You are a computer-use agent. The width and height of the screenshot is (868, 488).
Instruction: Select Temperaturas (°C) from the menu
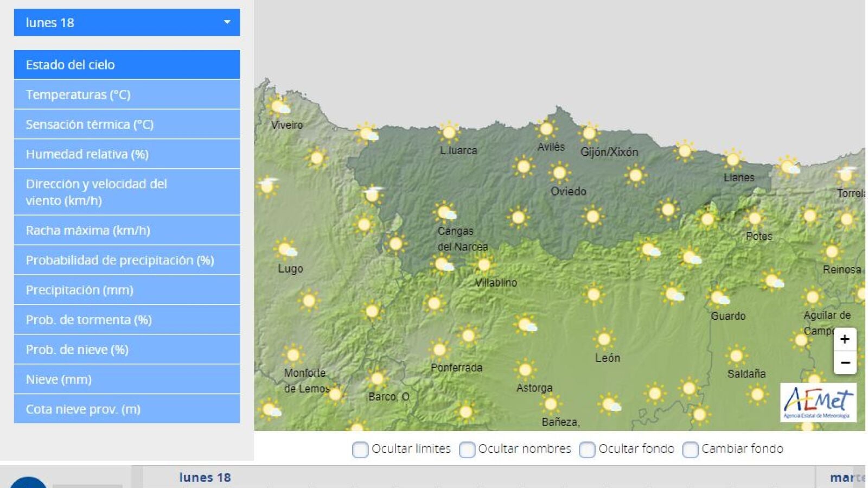click(x=127, y=94)
